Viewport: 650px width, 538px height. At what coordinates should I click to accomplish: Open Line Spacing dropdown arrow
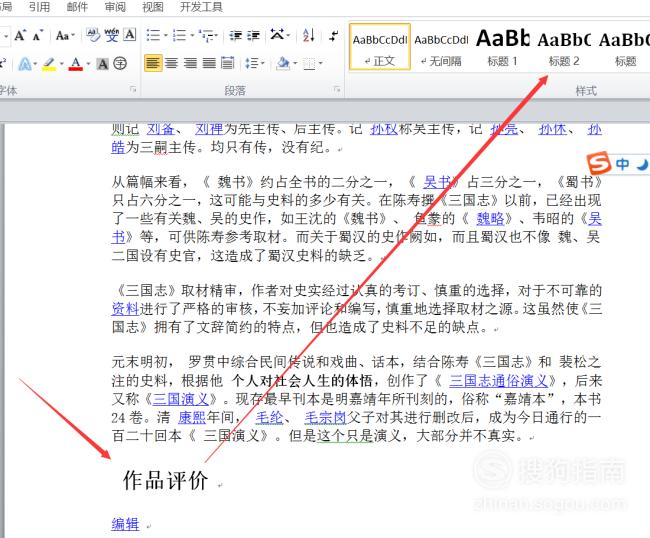click(x=263, y=64)
